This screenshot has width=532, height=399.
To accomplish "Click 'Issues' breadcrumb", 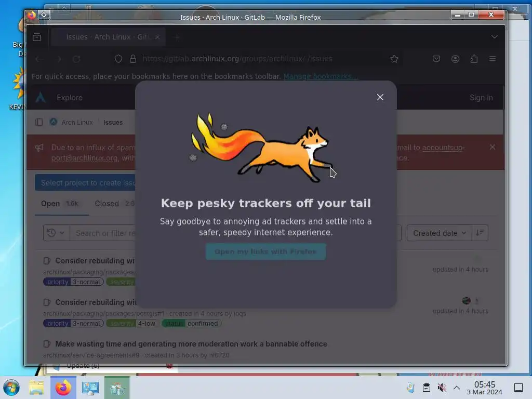I will point(113,122).
